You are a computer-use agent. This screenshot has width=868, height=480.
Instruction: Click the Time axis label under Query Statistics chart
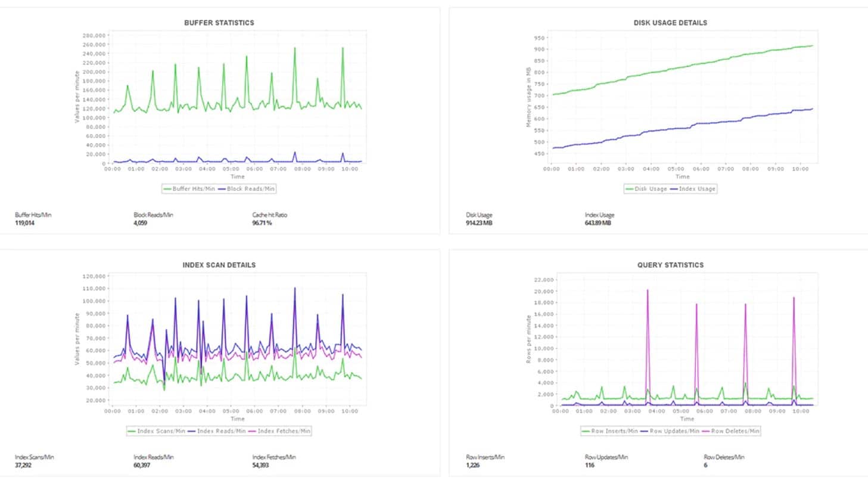(x=687, y=419)
